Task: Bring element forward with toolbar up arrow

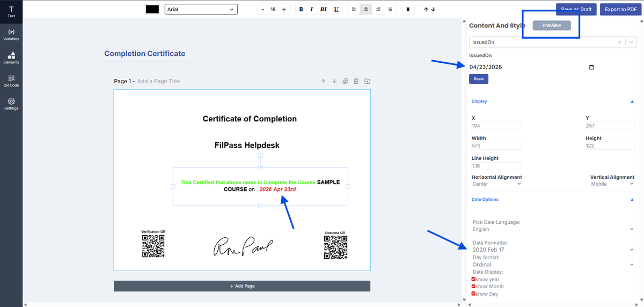Action: [x=426, y=10]
